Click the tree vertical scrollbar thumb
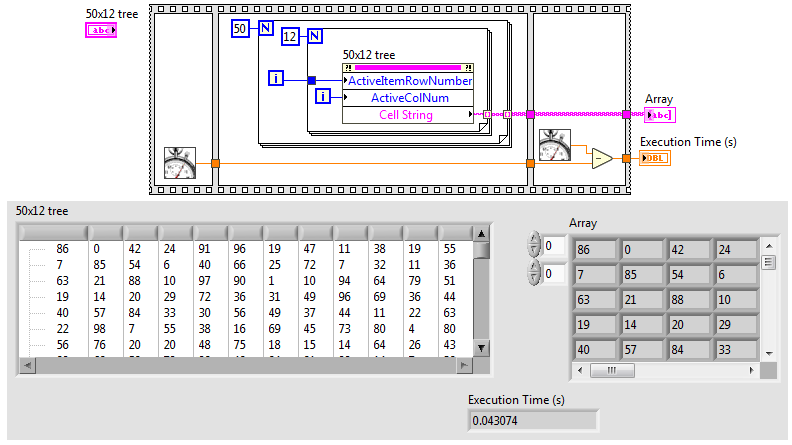 point(482,251)
